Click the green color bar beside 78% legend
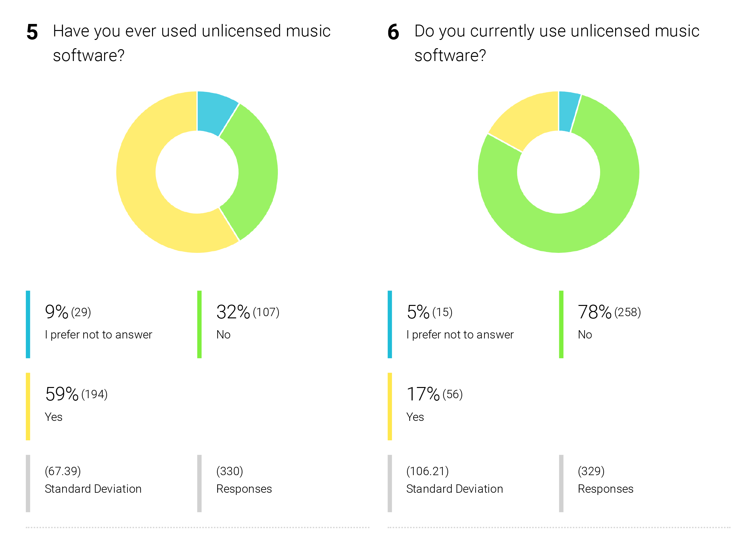756x539 pixels. [561, 325]
